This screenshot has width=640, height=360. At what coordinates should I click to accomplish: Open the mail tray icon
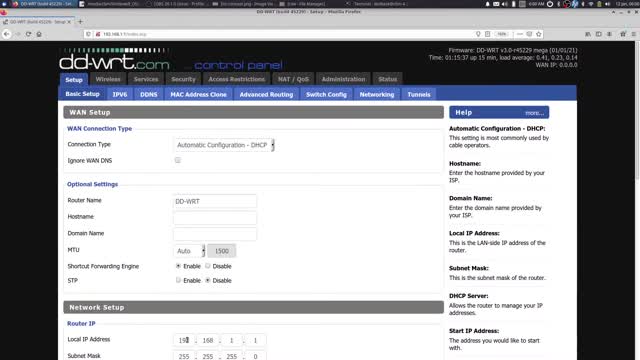[x=496, y=4]
